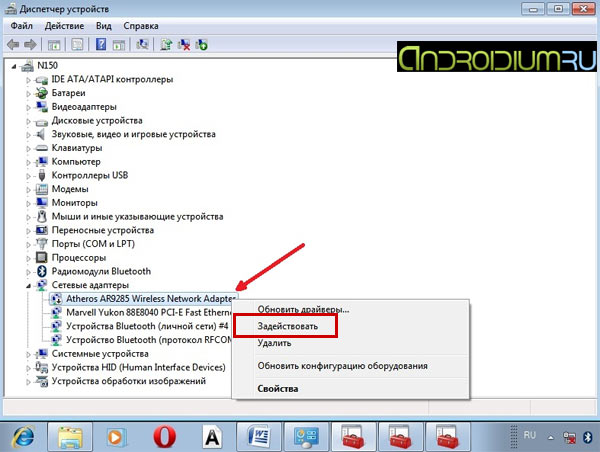
Task: Choose Обновить драйверы... in context menu
Action: point(351,309)
